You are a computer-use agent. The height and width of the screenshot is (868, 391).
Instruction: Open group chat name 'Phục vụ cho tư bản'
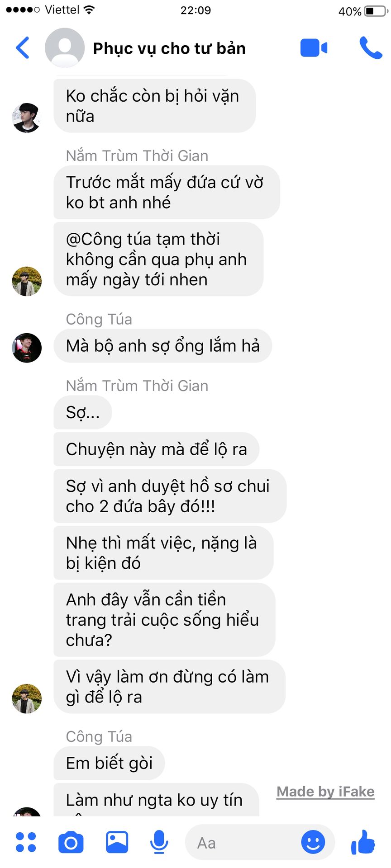tap(169, 48)
